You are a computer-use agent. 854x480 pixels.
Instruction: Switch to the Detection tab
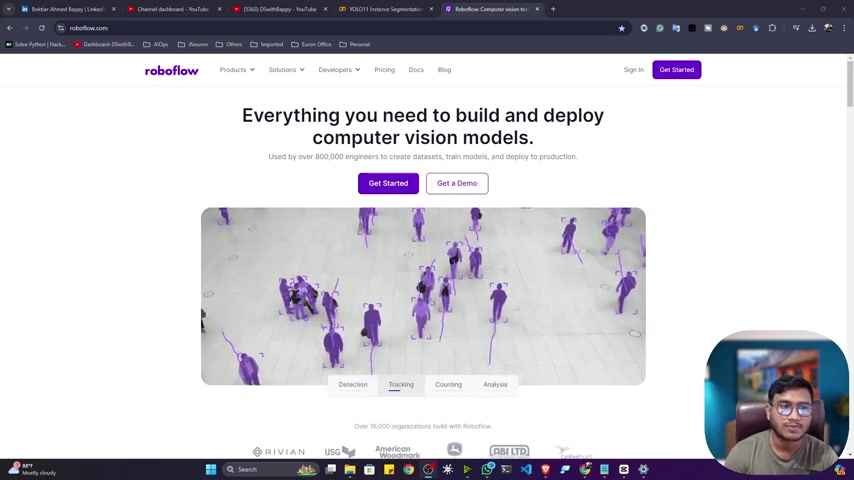tap(353, 385)
